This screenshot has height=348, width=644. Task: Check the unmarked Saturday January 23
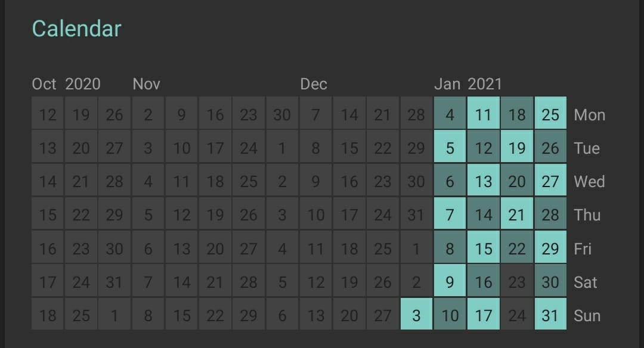[516, 280]
